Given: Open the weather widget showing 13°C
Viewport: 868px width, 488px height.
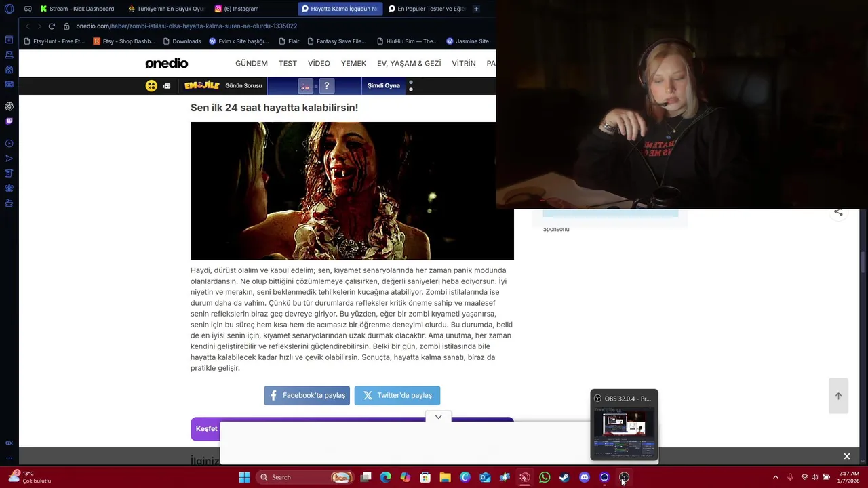Looking at the screenshot, I should pos(31,477).
